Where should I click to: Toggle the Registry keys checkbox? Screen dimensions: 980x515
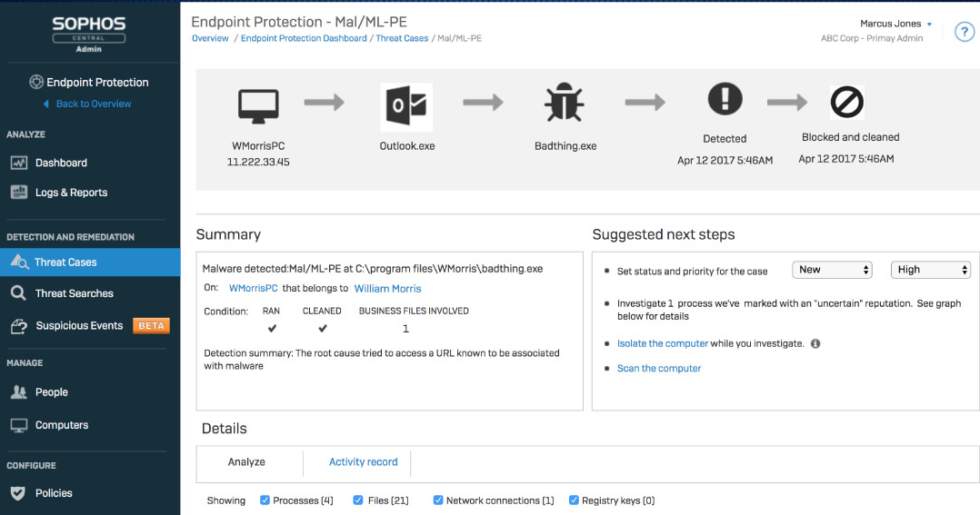pos(574,500)
